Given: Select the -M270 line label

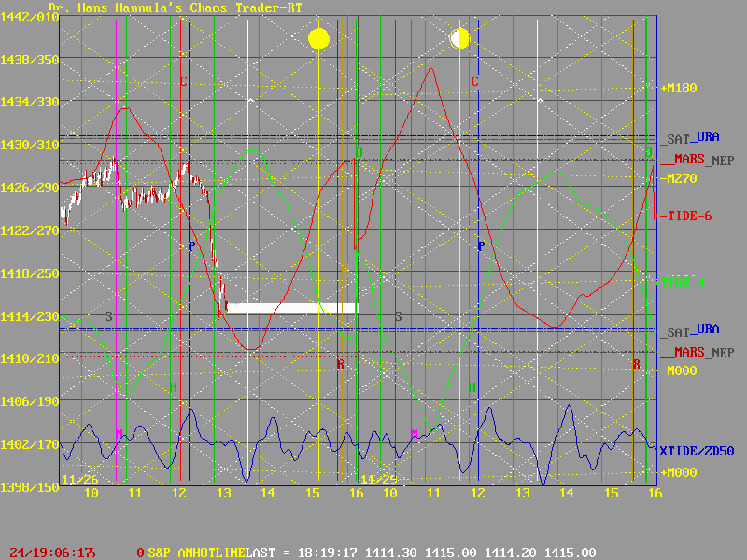Looking at the screenshot, I should tap(679, 178).
